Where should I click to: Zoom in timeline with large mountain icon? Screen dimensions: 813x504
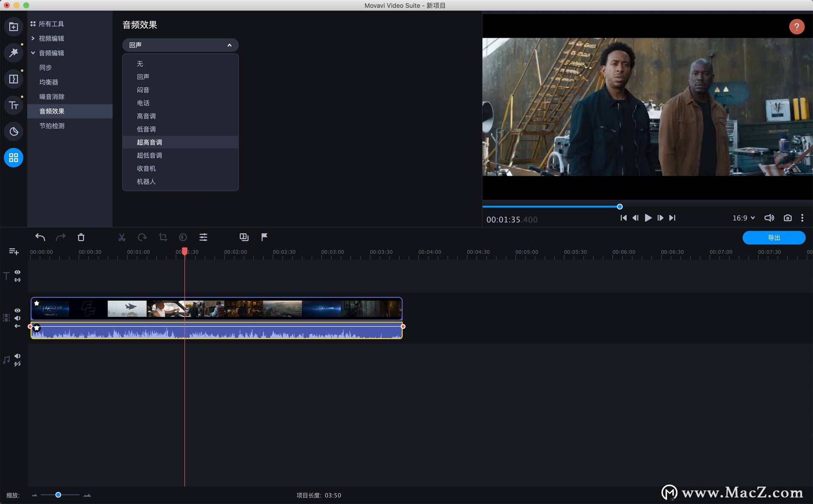tap(87, 495)
